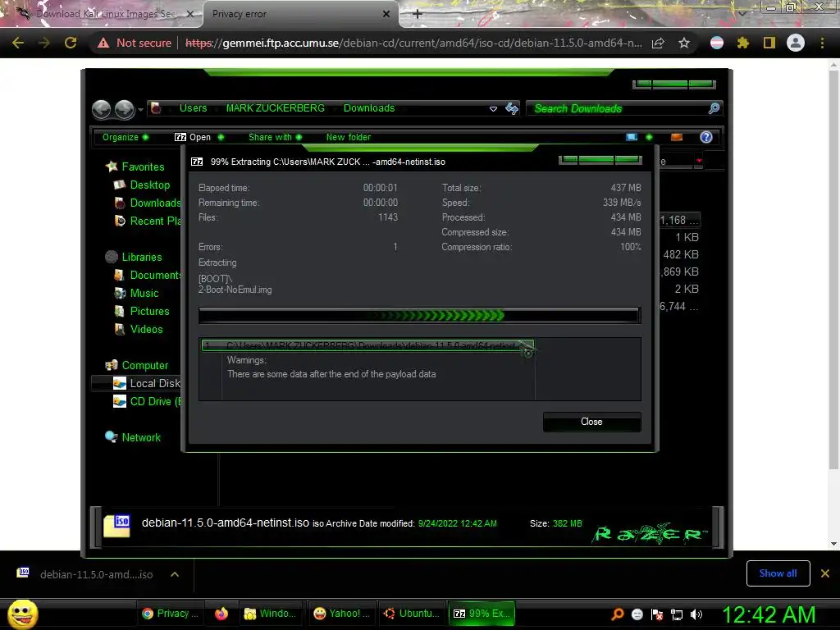Click the striped flag extension icon
The image size is (840, 630).
click(x=717, y=43)
